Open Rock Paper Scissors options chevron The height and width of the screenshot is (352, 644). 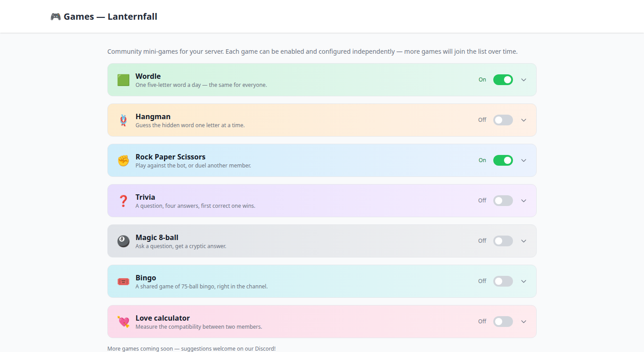pos(524,160)
